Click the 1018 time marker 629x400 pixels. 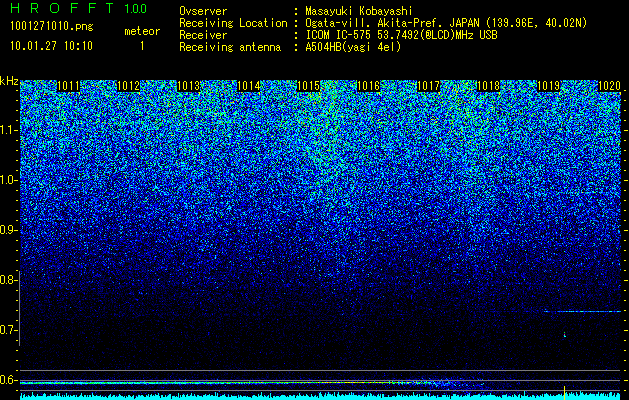(488, 86)
